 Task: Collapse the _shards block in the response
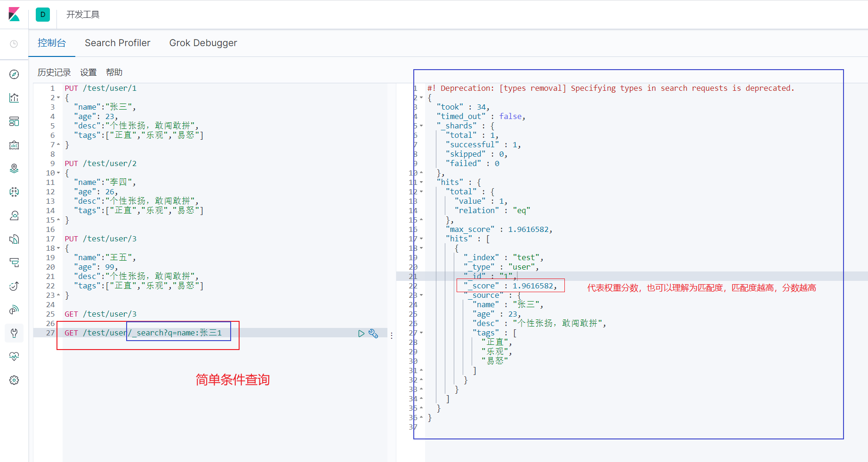420,126
